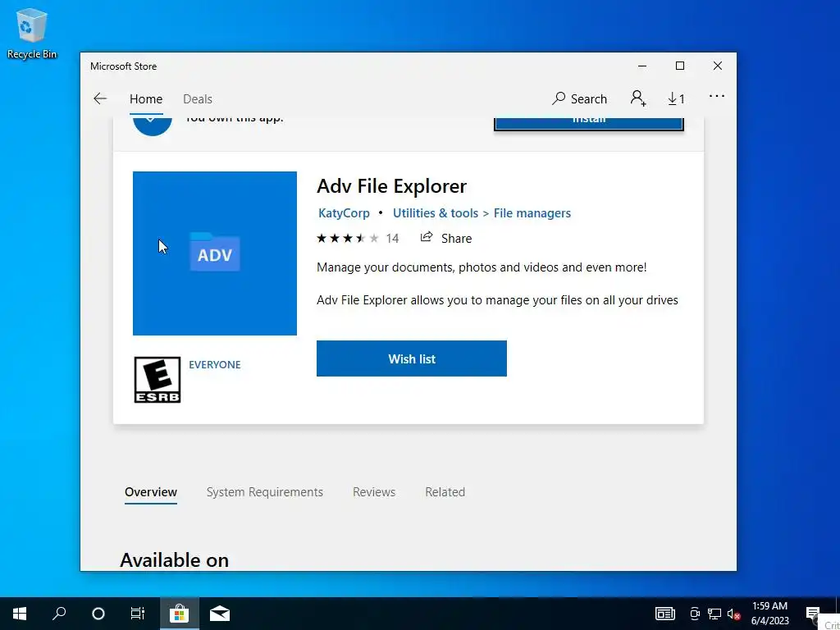The image size is (840, 630).
Task: Click the rating count 14
Action: pyautogui.click(x=392, y=239)
